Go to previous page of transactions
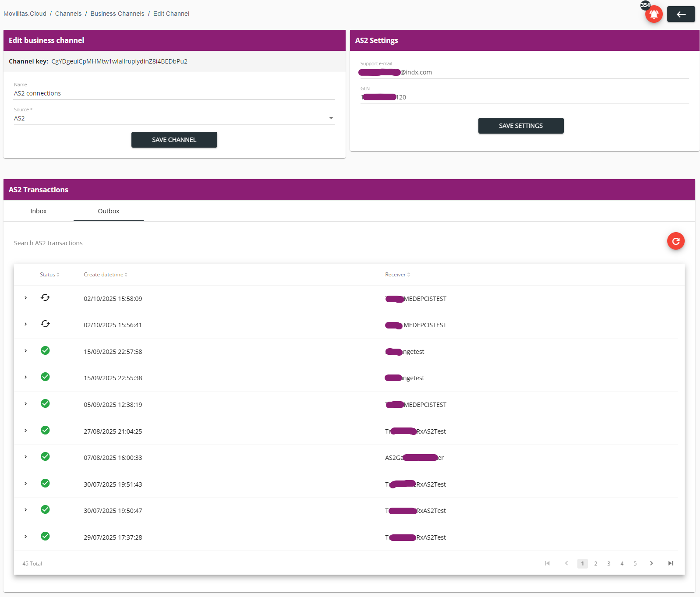 coord(566,563)
